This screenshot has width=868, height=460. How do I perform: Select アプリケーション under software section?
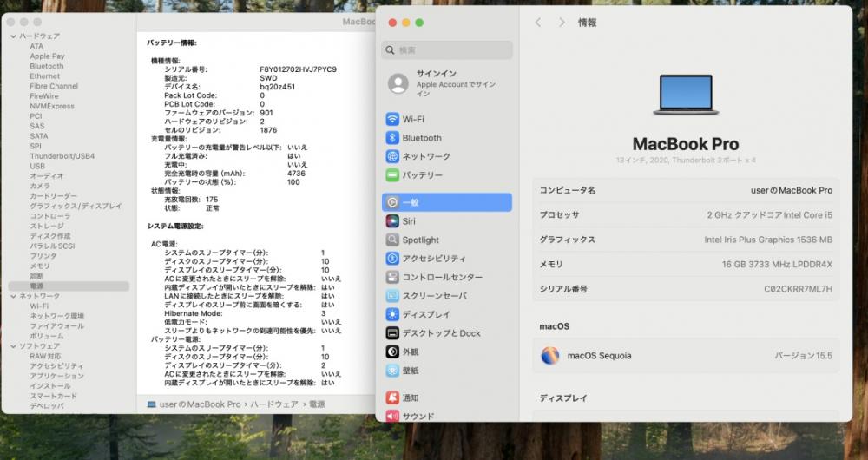(57, 376)
